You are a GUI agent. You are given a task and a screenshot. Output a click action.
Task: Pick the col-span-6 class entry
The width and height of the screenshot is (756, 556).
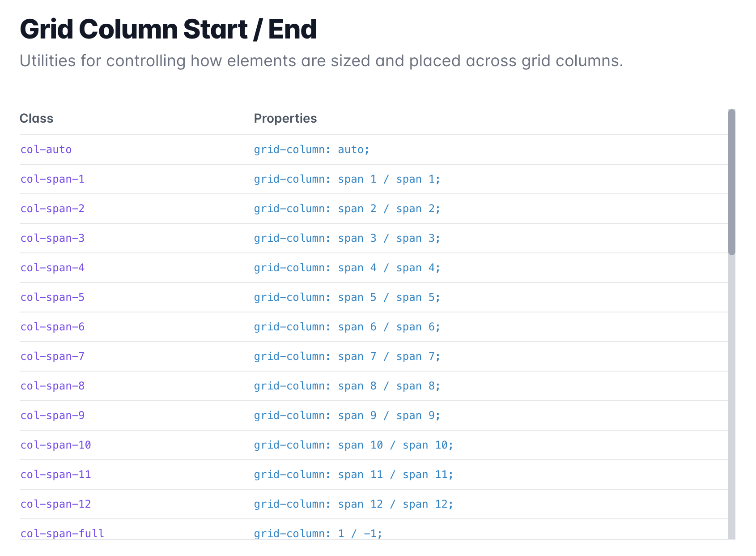click(52, 327)
